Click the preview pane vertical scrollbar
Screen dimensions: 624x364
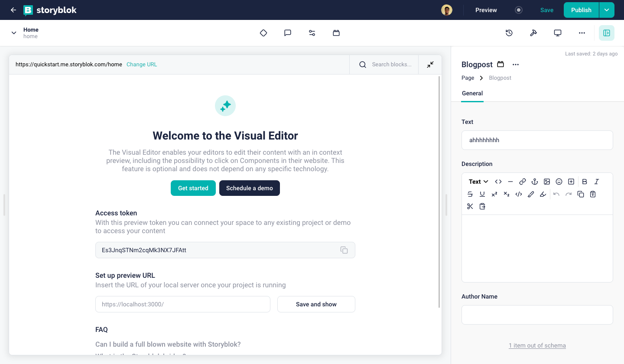pyautogui.click(x=439, y=192)
